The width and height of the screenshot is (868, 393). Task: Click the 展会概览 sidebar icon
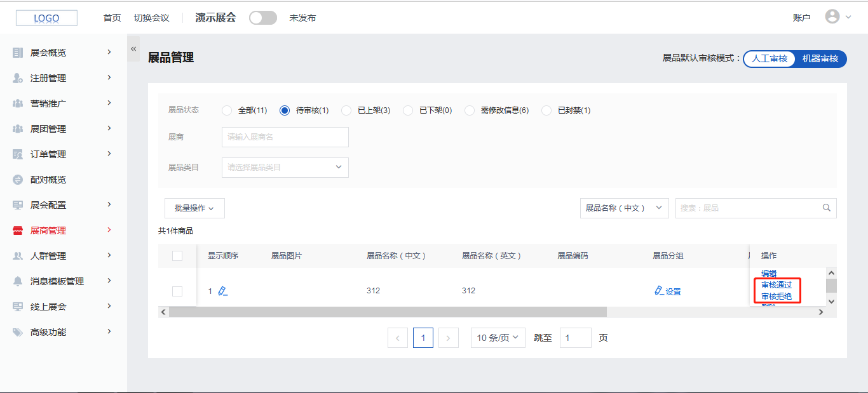click(18, 53)
